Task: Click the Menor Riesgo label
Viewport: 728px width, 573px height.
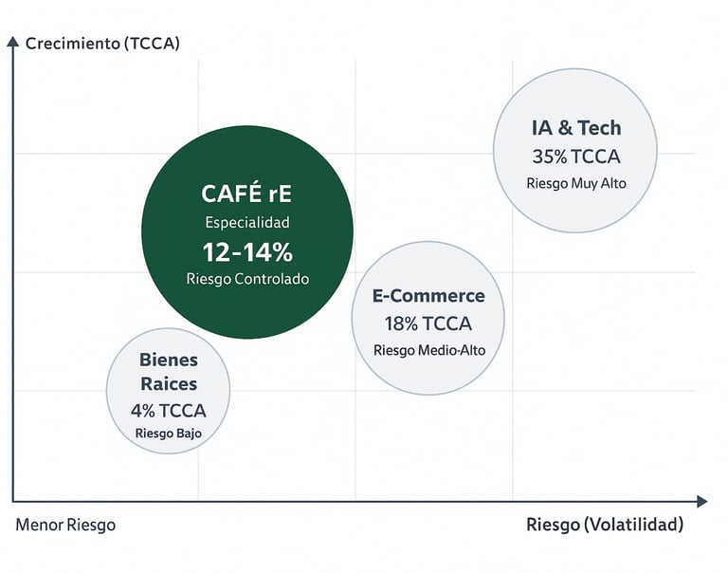Action: tap(65, 525)
